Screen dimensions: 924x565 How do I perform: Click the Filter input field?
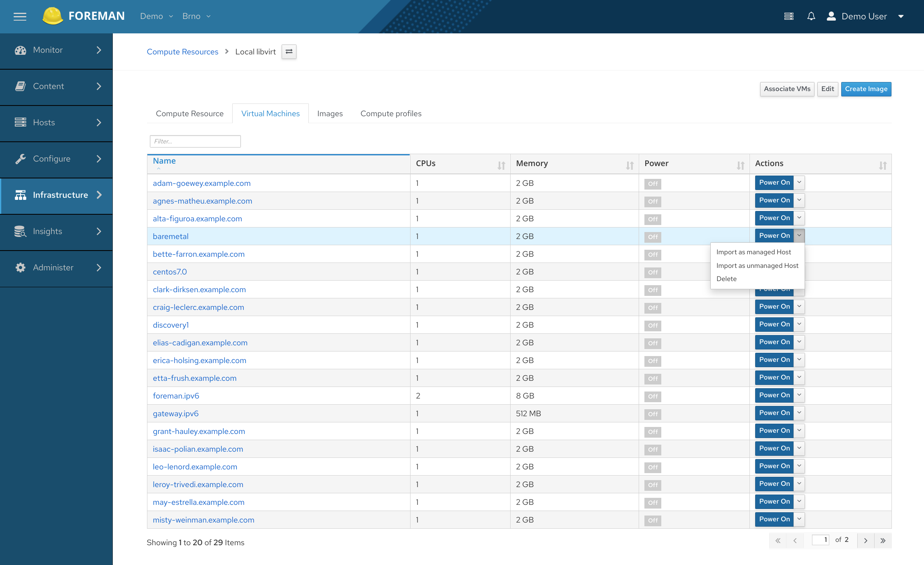pos(195,141)
